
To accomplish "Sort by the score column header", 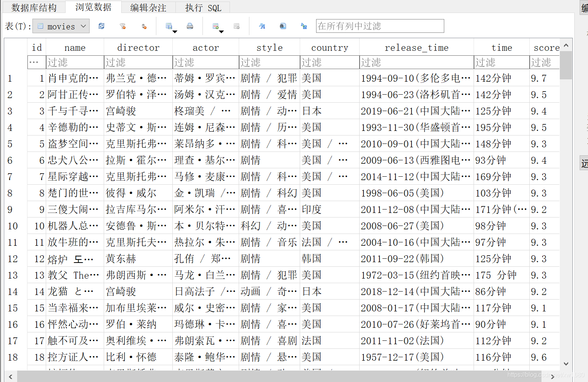I will (545, 47).
